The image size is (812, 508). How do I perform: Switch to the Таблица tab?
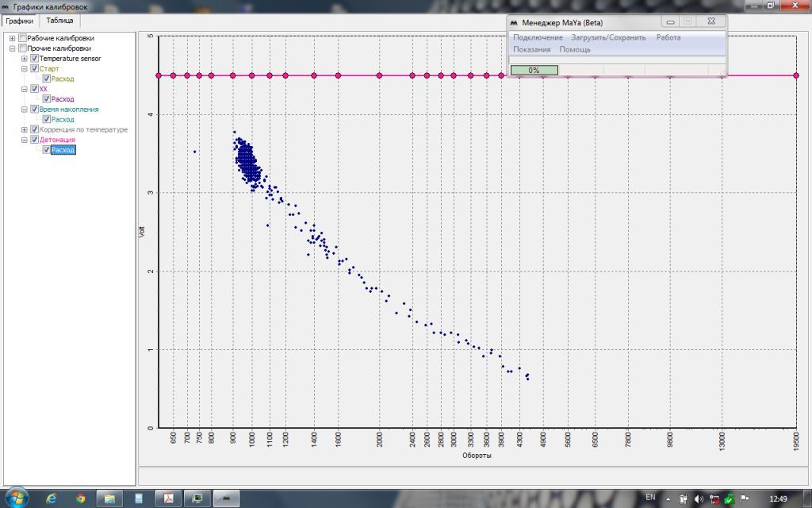click(59, 21)
